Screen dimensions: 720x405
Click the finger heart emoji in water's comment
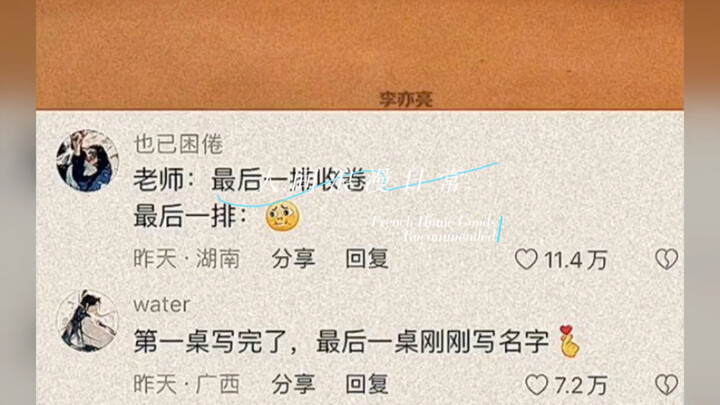pyautogui.click(x=569, y=341)
